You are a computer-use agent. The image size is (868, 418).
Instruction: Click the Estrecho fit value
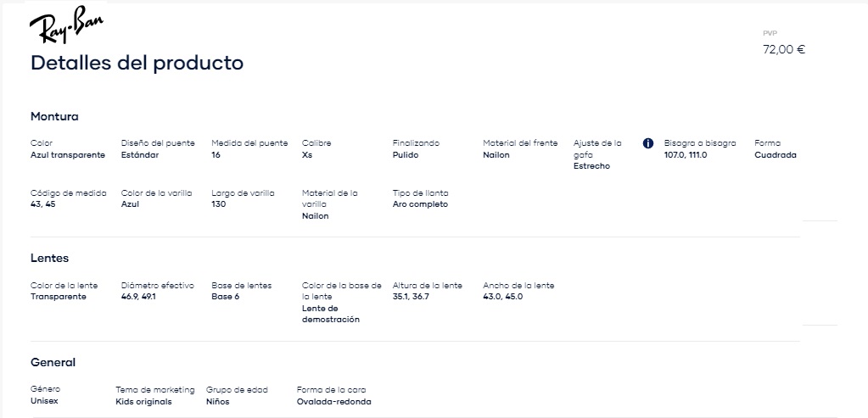coord(591,166)
